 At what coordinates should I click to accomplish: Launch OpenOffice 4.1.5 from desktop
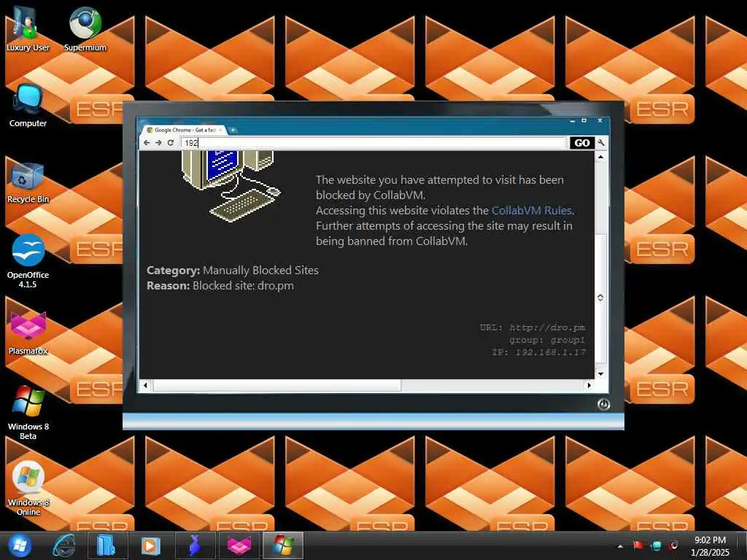click(x=28, y=261)
